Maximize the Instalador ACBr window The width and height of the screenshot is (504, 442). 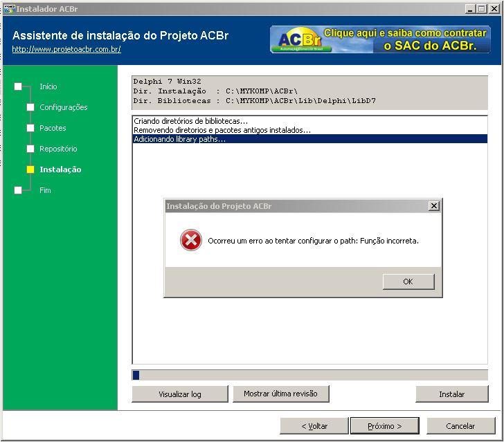482,9
